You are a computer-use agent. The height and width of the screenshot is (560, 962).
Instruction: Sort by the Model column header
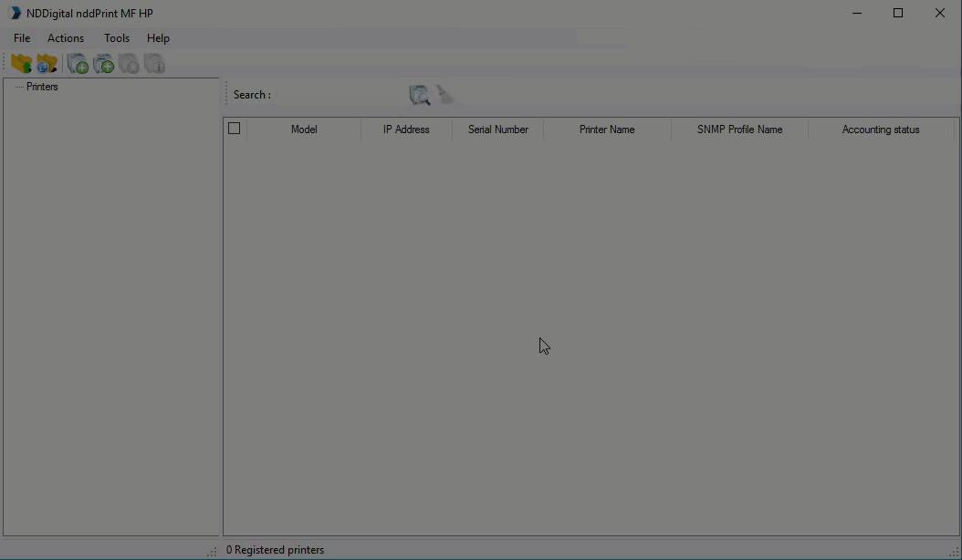tap(304, 130)
